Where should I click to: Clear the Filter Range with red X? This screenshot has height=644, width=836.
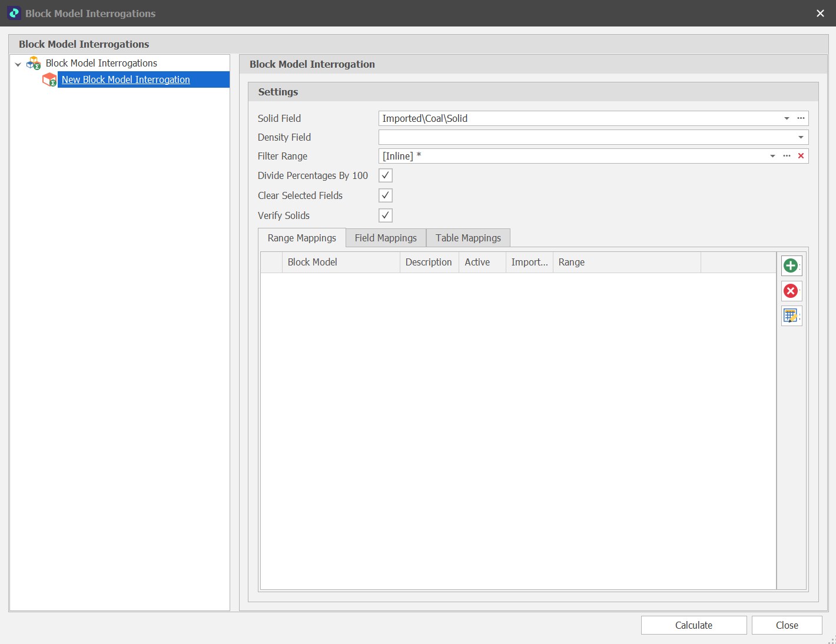click(801, 156)
